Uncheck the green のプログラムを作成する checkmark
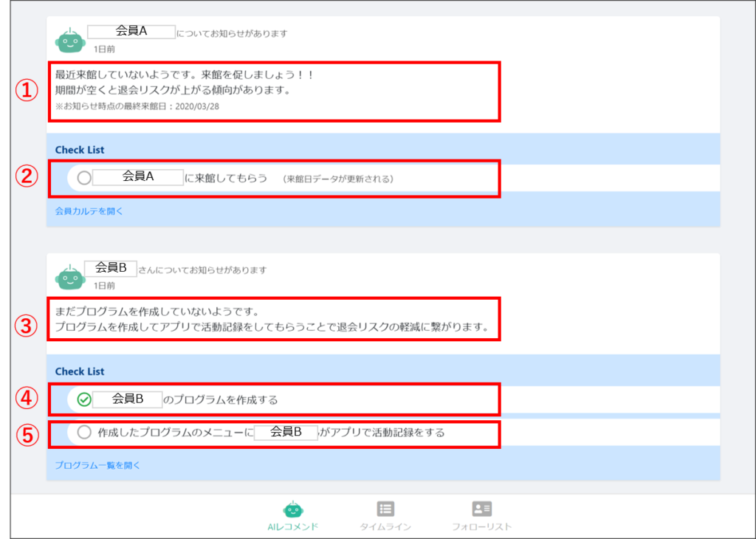The image size is (756, 539). coord(84,399)
